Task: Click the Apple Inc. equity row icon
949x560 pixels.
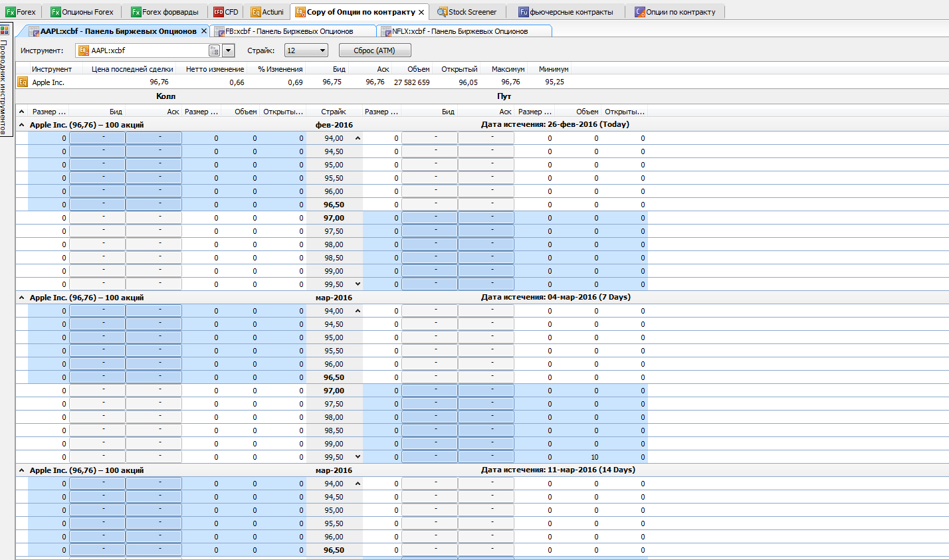Action: (23, 82)
